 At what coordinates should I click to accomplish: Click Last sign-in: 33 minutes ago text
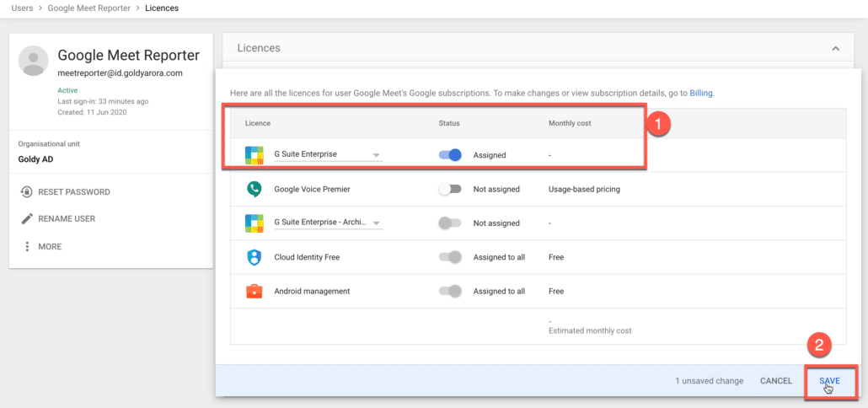pos(103,101)
